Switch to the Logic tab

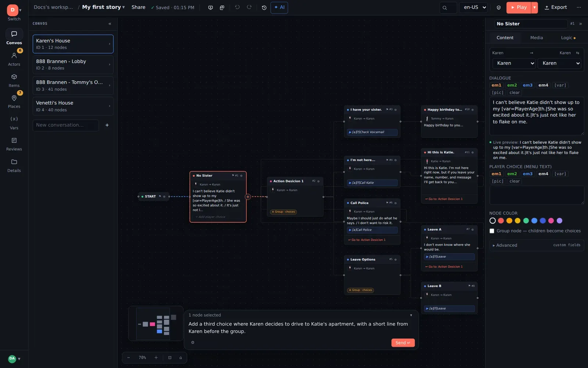click(568, 38)
